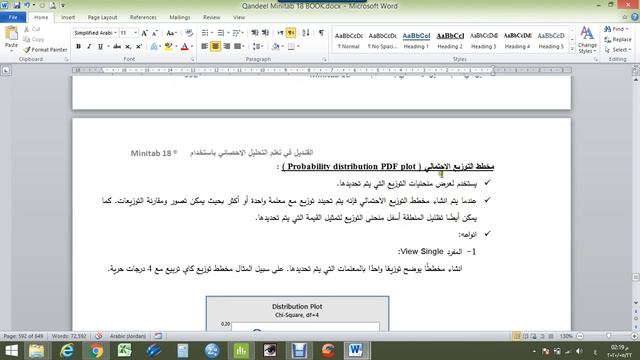Image resolution: width=640 pixels, height=360 pixels.
Task: Click the Clear Formatting icon
Action: [189, 33]
